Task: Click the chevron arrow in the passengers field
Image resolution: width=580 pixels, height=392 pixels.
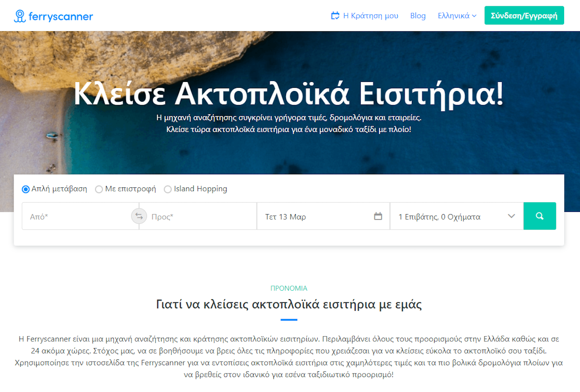Action: (512, 216)
